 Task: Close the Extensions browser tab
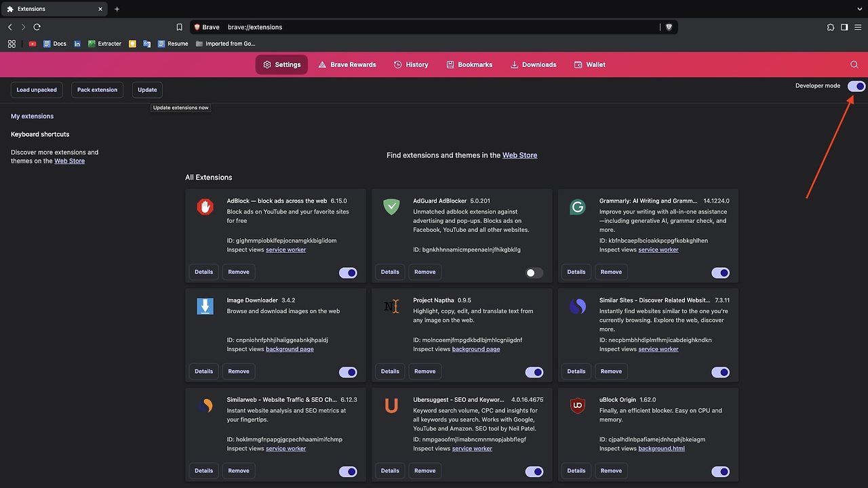[x=100, y=9]
